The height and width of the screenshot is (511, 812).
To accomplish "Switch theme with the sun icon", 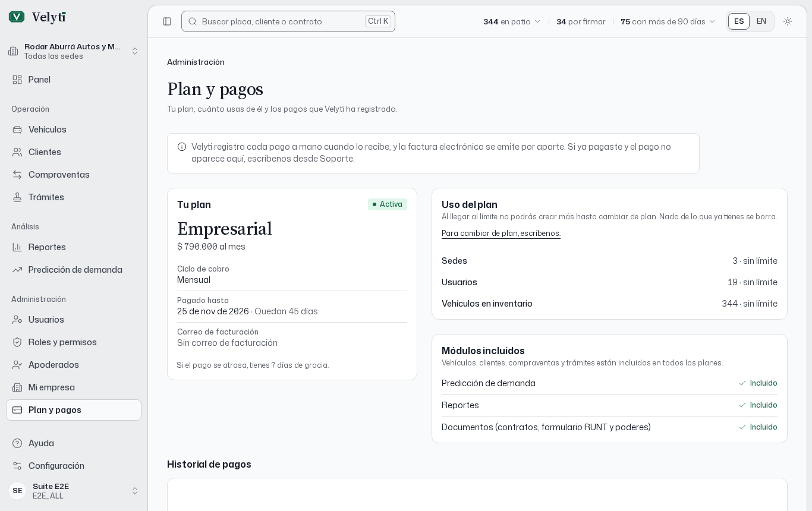I will 788,21.
